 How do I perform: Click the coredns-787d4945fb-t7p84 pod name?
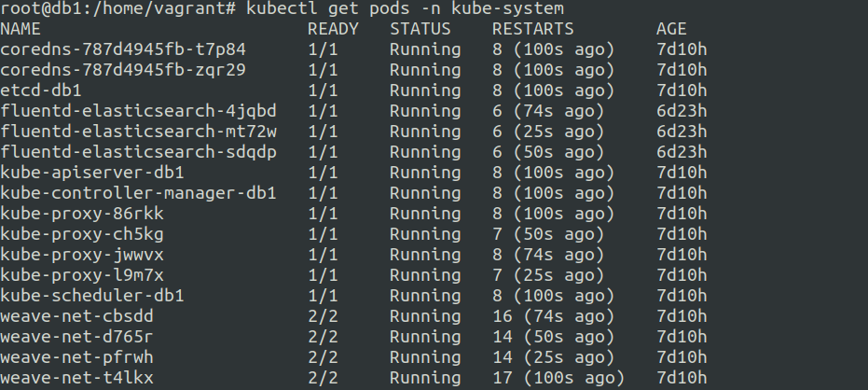pos(123,49)
